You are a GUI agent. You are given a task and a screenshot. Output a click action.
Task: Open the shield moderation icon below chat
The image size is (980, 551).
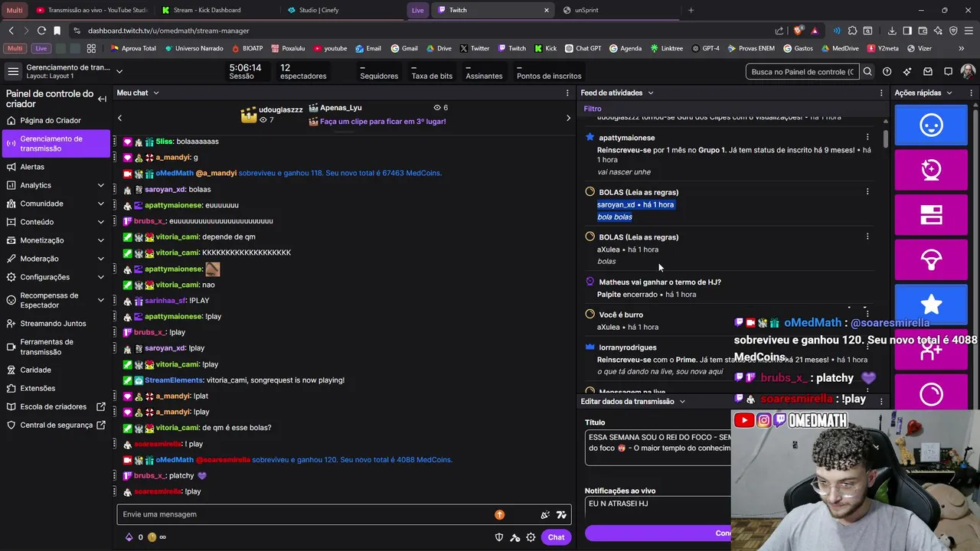click(x=499, y=537)
